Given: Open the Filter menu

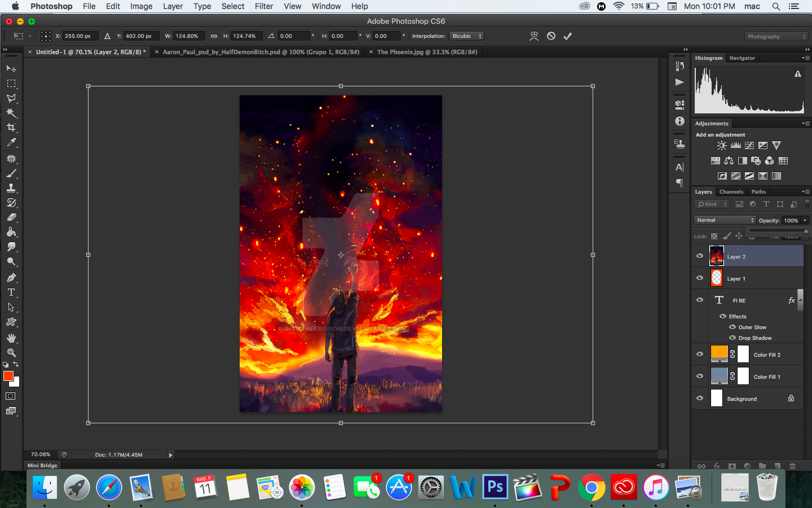Looking at the screenshot, I should 264,6.
